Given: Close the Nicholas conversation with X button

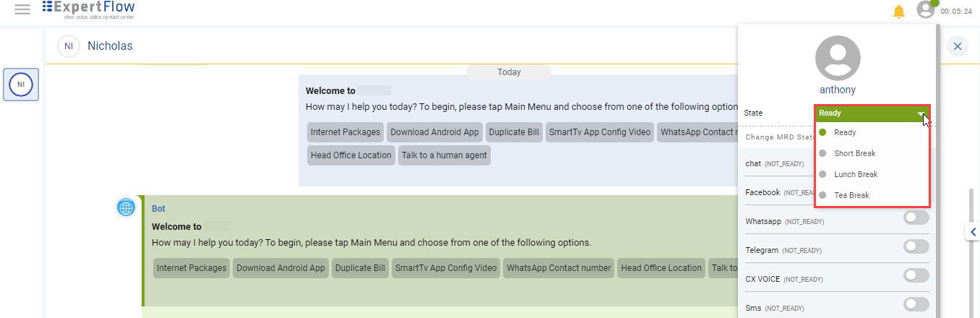Looking at the screenshot, I should coord(958,46).
